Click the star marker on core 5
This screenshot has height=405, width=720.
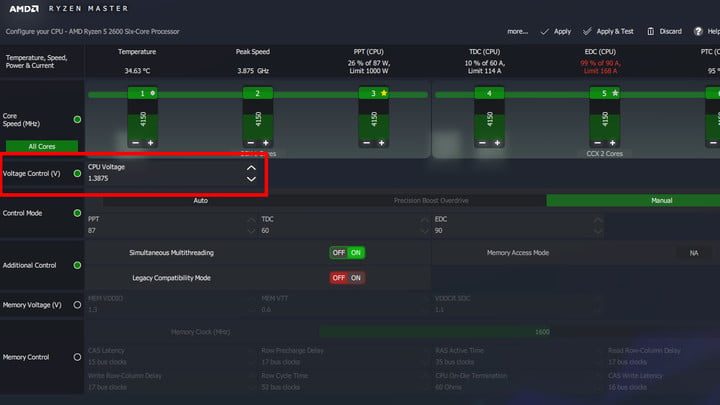tap(615, 93)
